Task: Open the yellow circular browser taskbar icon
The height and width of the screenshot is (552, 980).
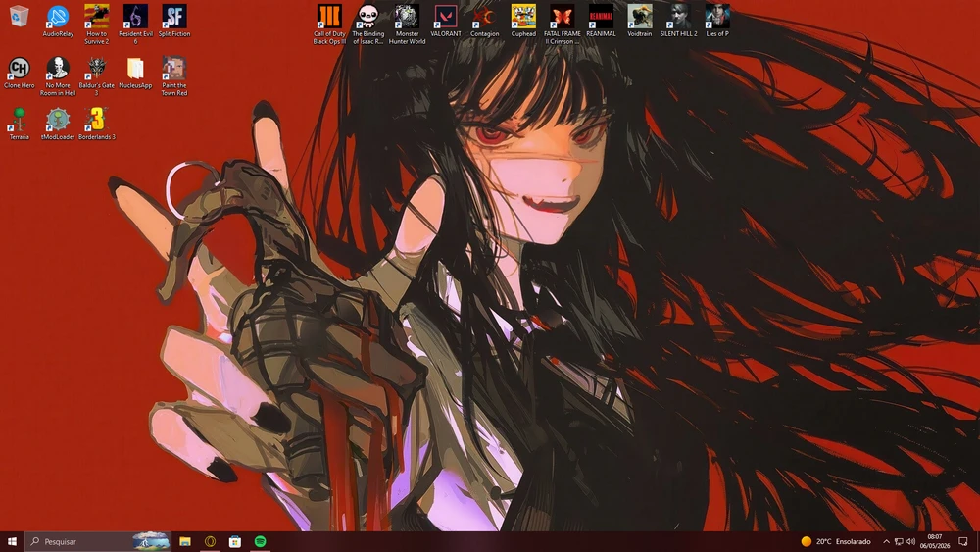Action: point(210,541)
